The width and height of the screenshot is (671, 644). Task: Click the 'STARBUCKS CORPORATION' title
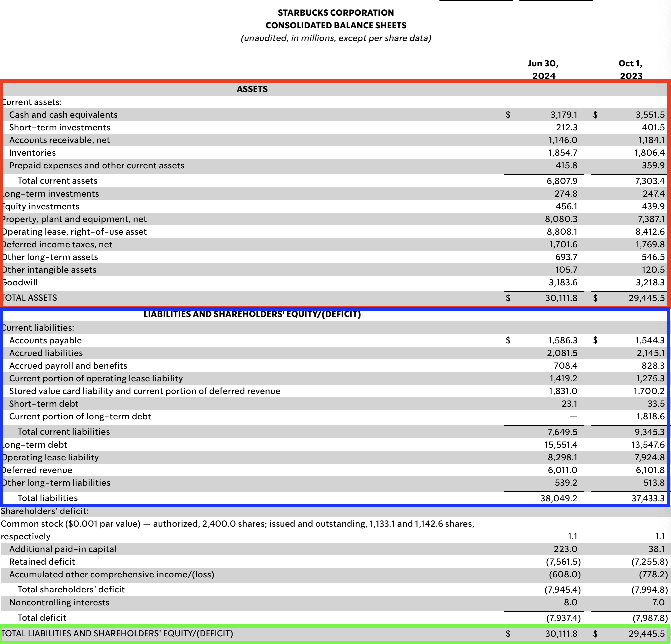click(336, 13)
